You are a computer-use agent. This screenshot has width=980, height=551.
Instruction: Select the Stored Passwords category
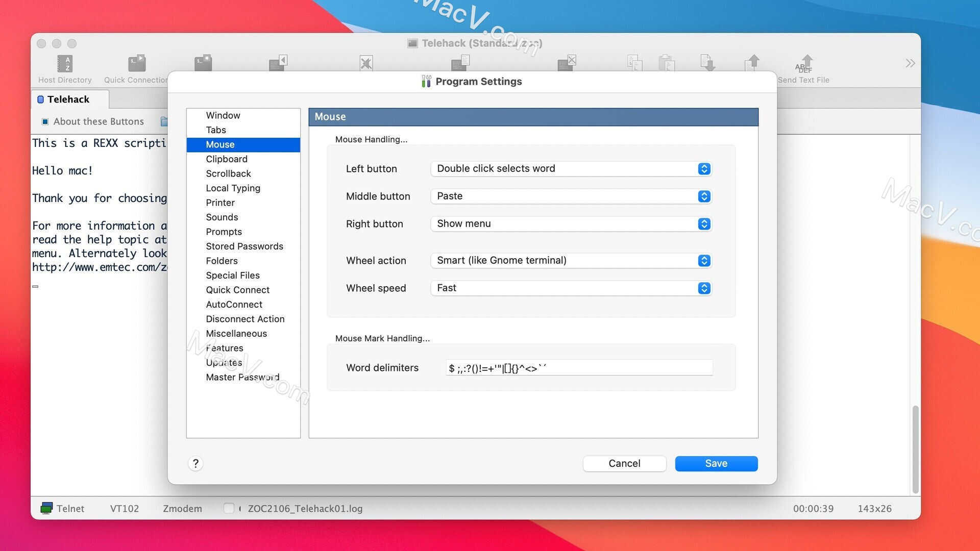[x=244, y=246]
